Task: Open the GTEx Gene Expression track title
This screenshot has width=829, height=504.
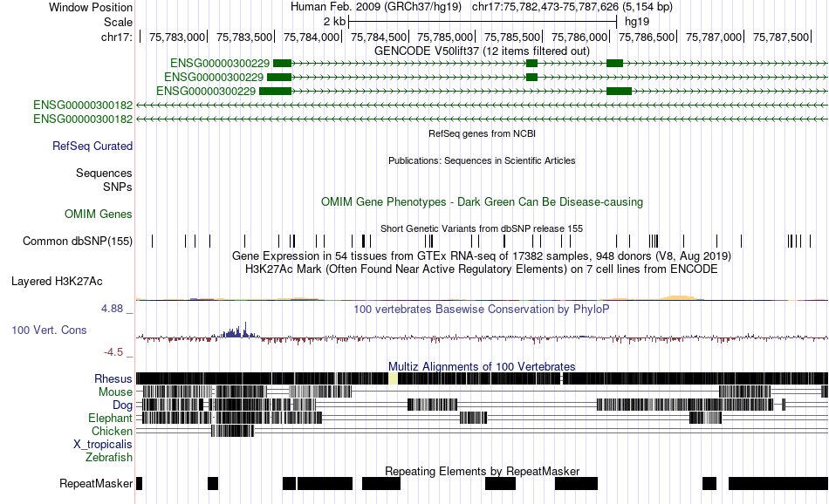Action: [482, 256]
